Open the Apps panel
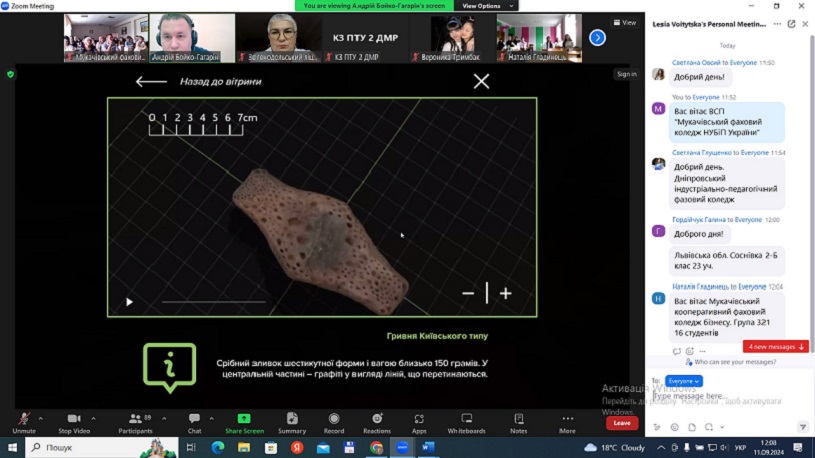Screen dimensions: 815x458 (419, 423)
